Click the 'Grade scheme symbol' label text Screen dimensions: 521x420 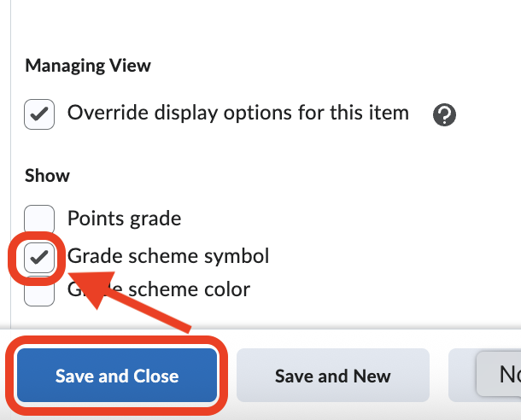(168, 255)
